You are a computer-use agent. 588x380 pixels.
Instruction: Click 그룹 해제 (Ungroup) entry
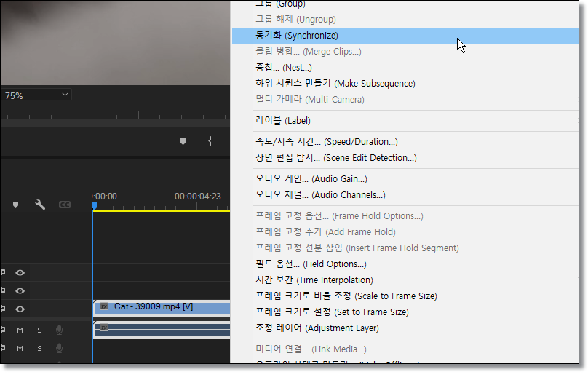(405, 20)
